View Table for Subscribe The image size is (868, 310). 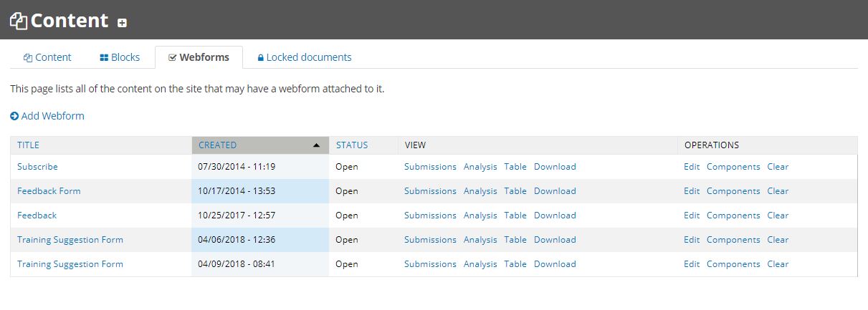[515, 167]
